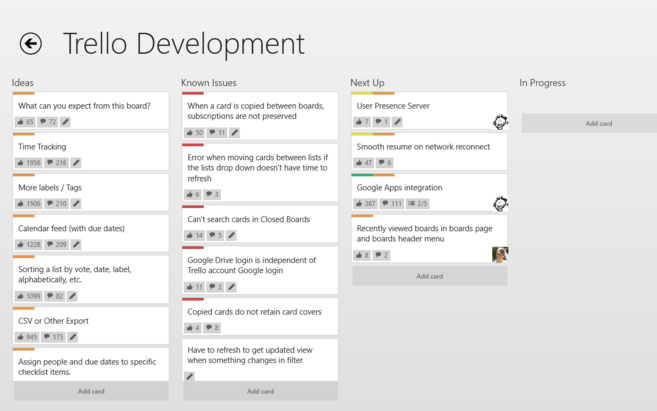Image resolution: width=657 pixels, height=411 pixels.
Task: Click votes badge on Google Apps integration
Action: click(365, 204)
